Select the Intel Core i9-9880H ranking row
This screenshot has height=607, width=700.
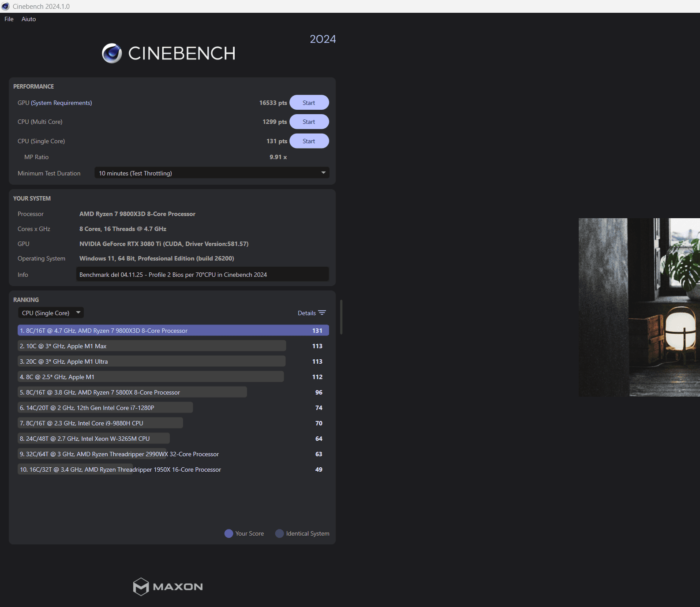pos(173,423)
